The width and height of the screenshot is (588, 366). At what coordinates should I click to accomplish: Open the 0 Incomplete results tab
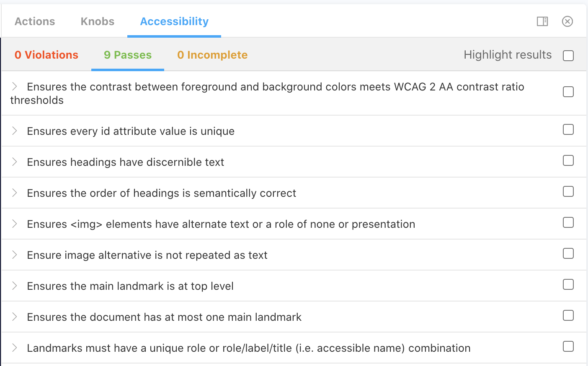[x=212, y=55]
